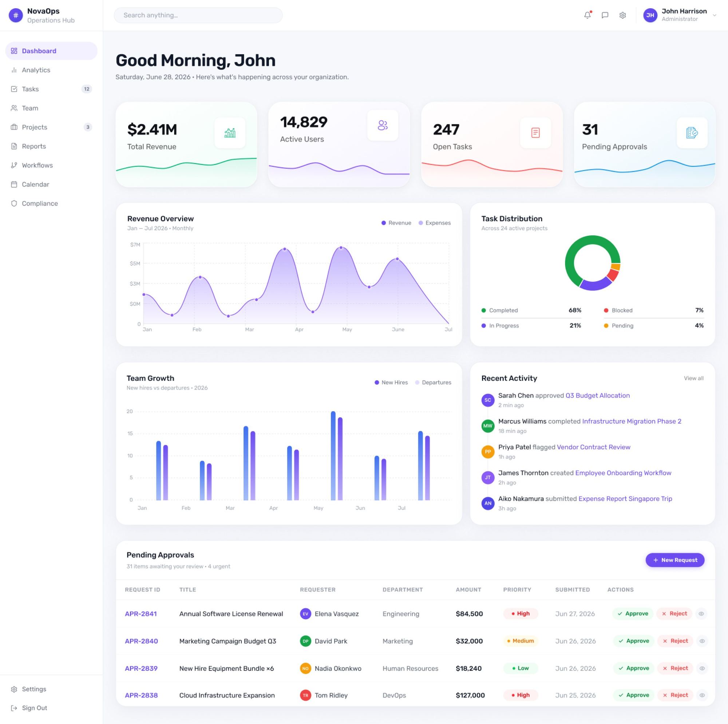Open Projects in the sidebar

[x=51, y=127]
